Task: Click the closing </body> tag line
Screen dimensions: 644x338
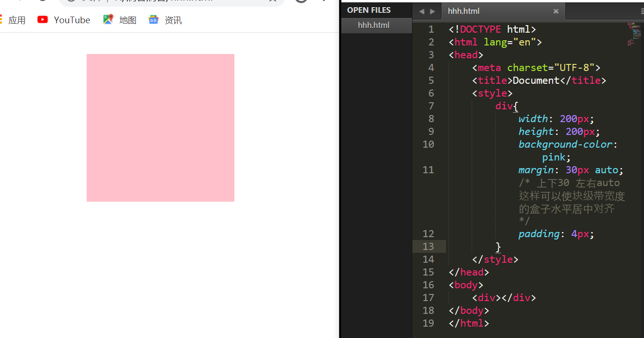Action: point(469,311)
